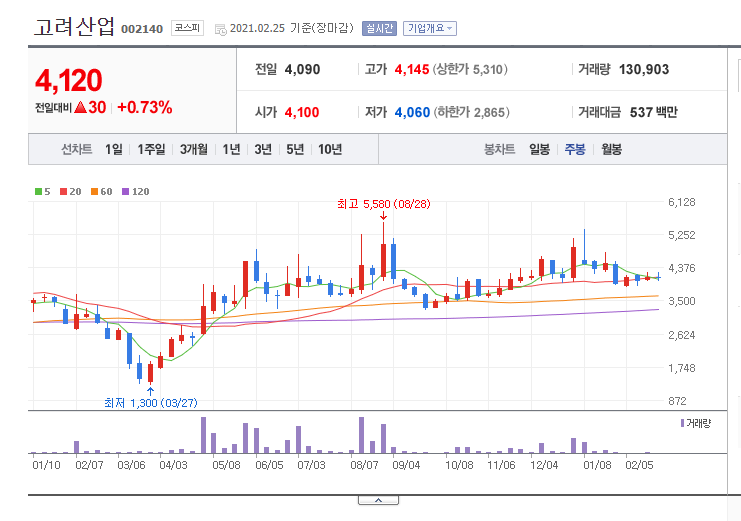Click the orange 60 moving average legend swatch
The height and width of the screenshot is (521, 741).
(x=95, y=191)
